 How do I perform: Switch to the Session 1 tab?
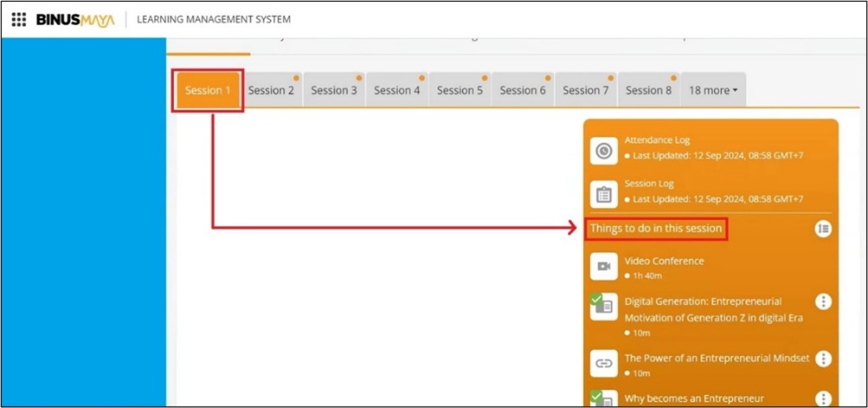pyautogui.click(x=208, y=90)
